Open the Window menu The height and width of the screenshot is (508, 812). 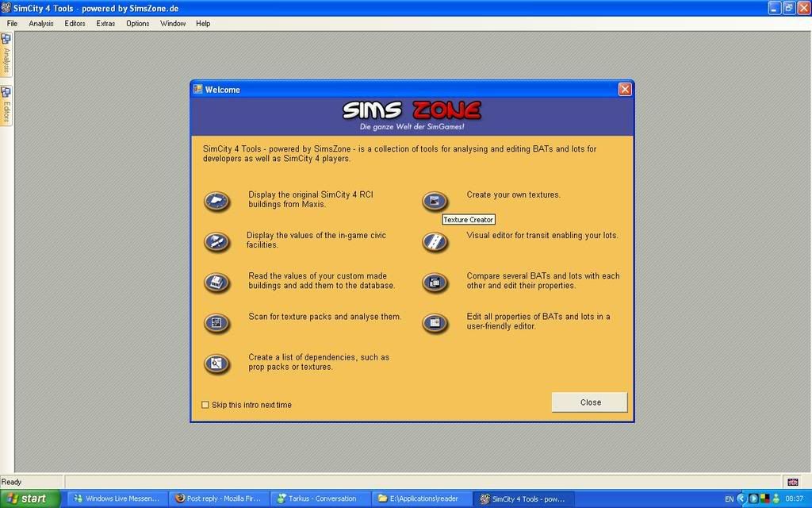(172, 23)
